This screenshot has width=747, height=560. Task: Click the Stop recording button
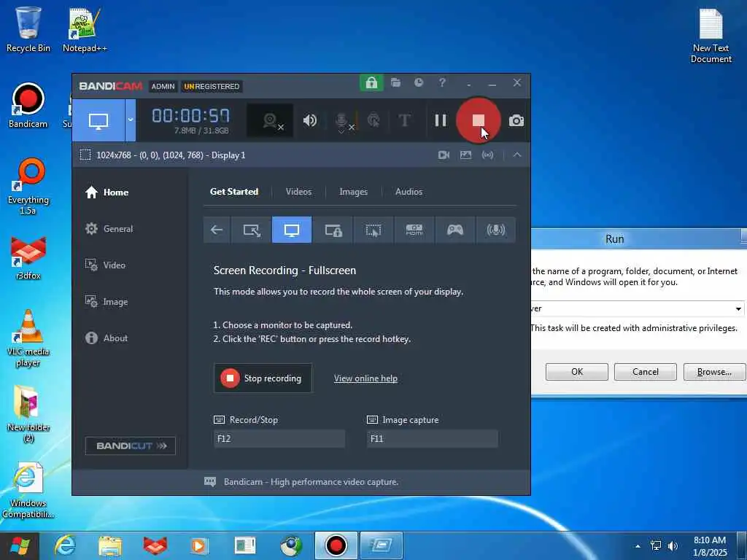point(263,378)
